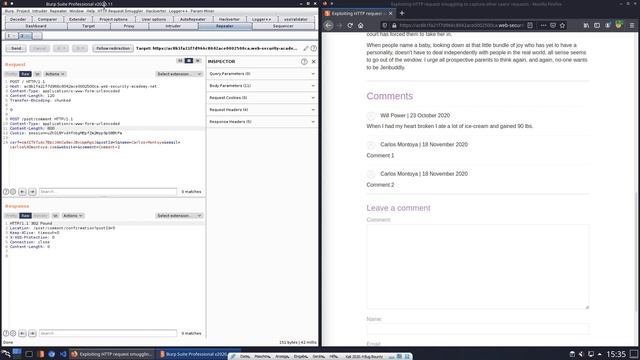Select Repeater request tab 1
The image size is (640, 360).
tap(11, 36)
